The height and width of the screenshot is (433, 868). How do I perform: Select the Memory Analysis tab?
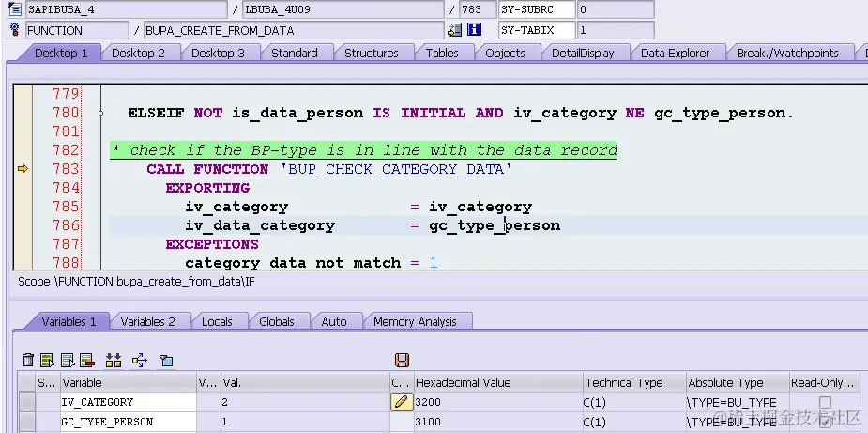[415, 321]
